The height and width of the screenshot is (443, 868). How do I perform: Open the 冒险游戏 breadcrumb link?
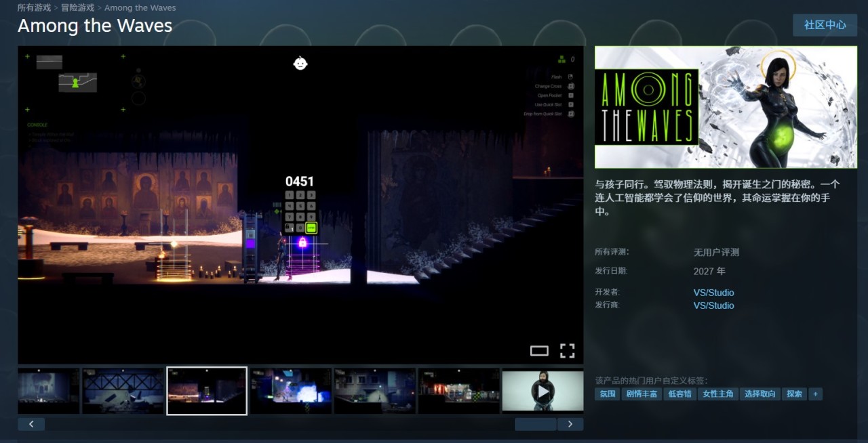point(77,7)
